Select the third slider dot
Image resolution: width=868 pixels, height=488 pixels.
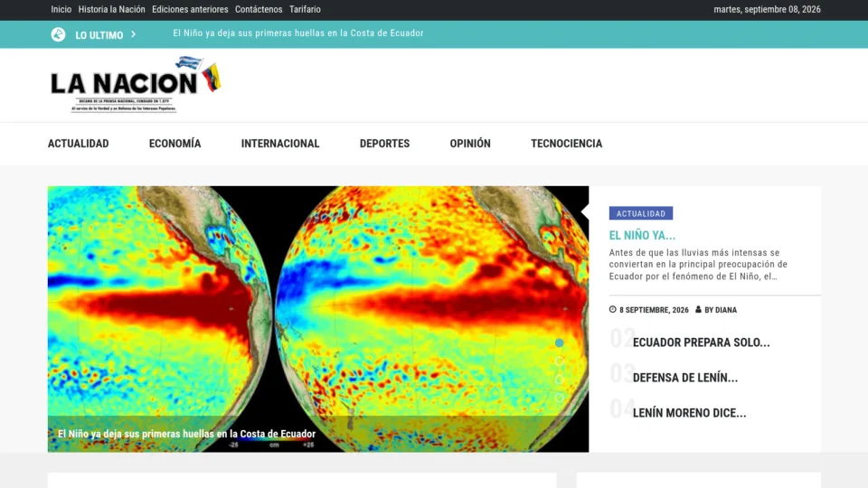coord(559,380)
